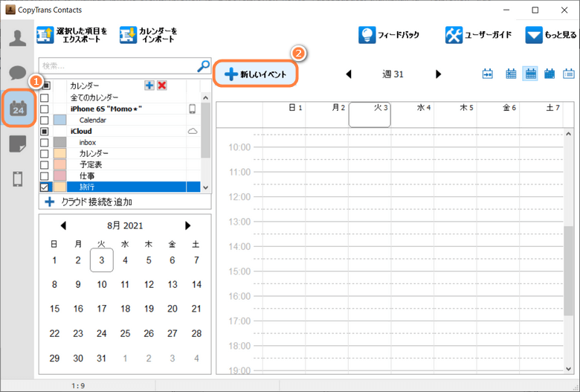Uncheck the 旅行 calendar checkbox
Viewport: 580px width, 392px height.
pyautogui.click(x=45, y=187)
